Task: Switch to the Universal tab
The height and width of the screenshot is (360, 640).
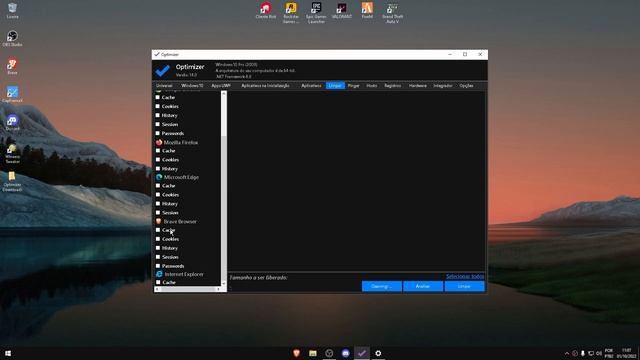Action: point(164,86)
